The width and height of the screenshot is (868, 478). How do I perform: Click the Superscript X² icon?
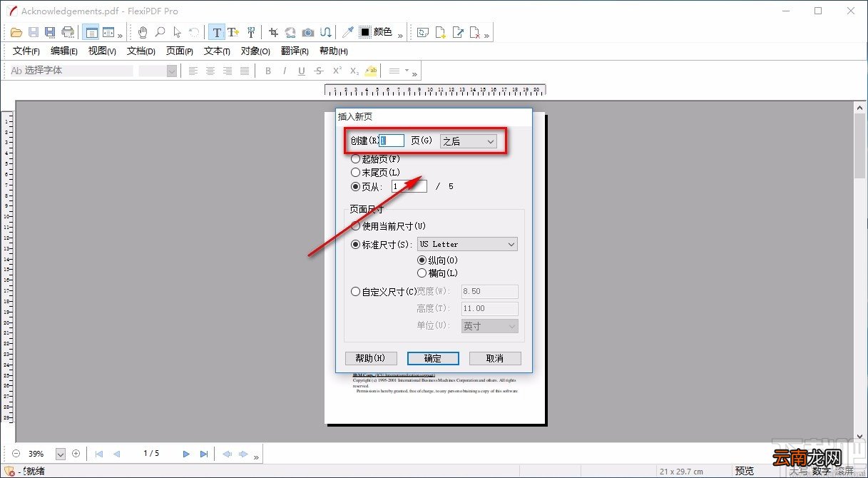(x=337, y=71)
